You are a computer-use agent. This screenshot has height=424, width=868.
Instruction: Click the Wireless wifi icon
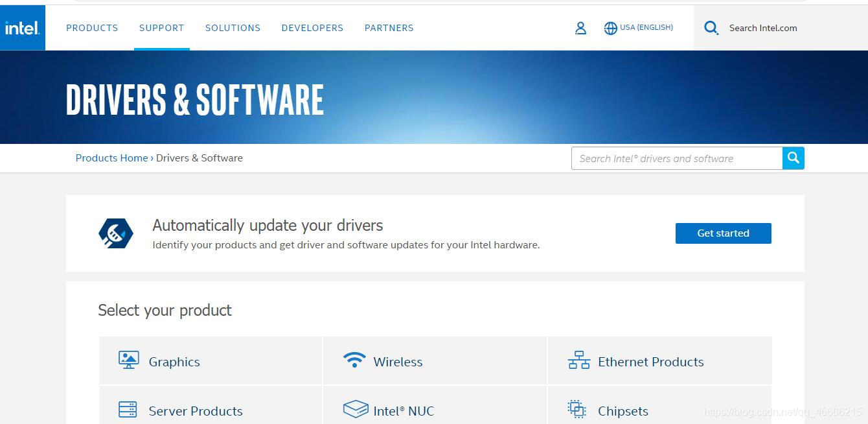point(354,360)
